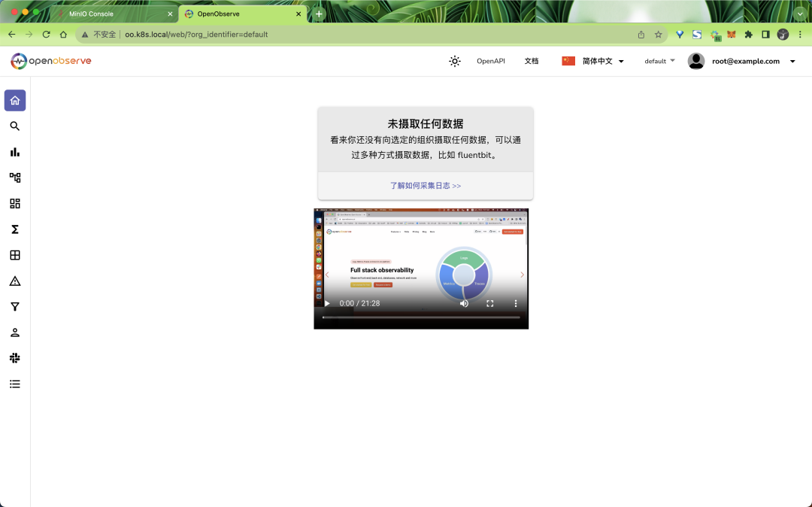Select the Metrics icon in sidebar
The width and height of the screenshot is (812, 507).
[15, 152]
